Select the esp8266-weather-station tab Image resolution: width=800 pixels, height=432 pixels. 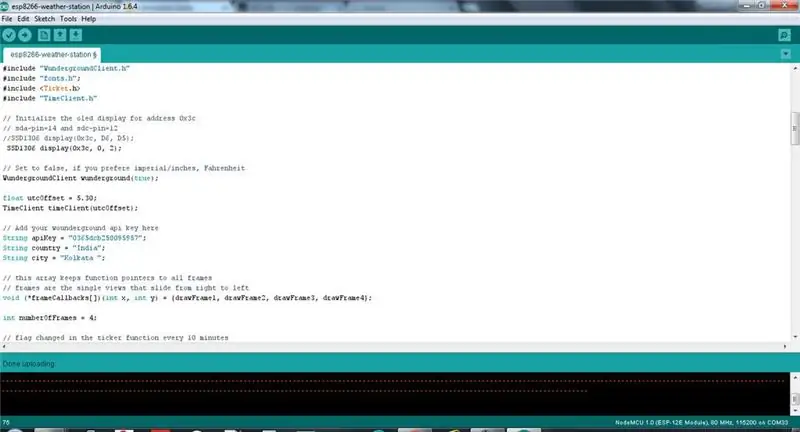[52, 54]
